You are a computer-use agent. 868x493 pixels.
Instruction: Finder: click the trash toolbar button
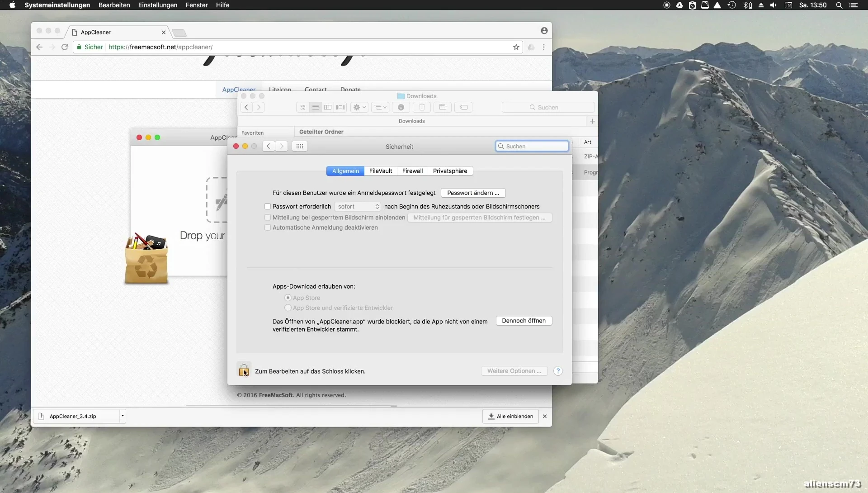point(422,107)
